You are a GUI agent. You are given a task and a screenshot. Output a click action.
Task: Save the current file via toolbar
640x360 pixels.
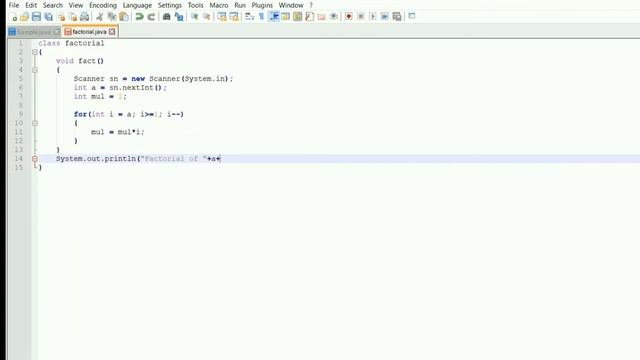(36, 17)
